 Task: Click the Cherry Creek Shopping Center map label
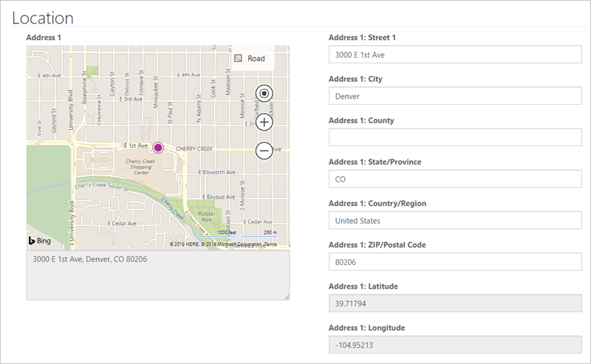pyautogui.click(x=140, y=167)
